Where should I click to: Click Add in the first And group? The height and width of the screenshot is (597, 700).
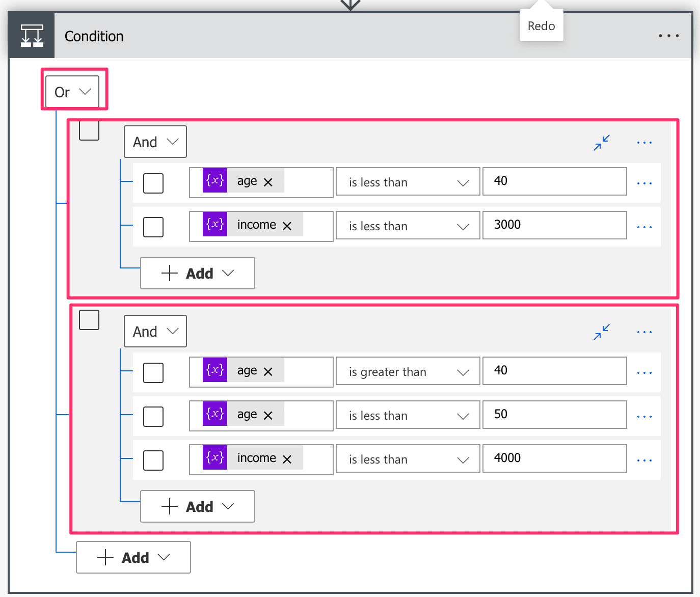[197, 274]
